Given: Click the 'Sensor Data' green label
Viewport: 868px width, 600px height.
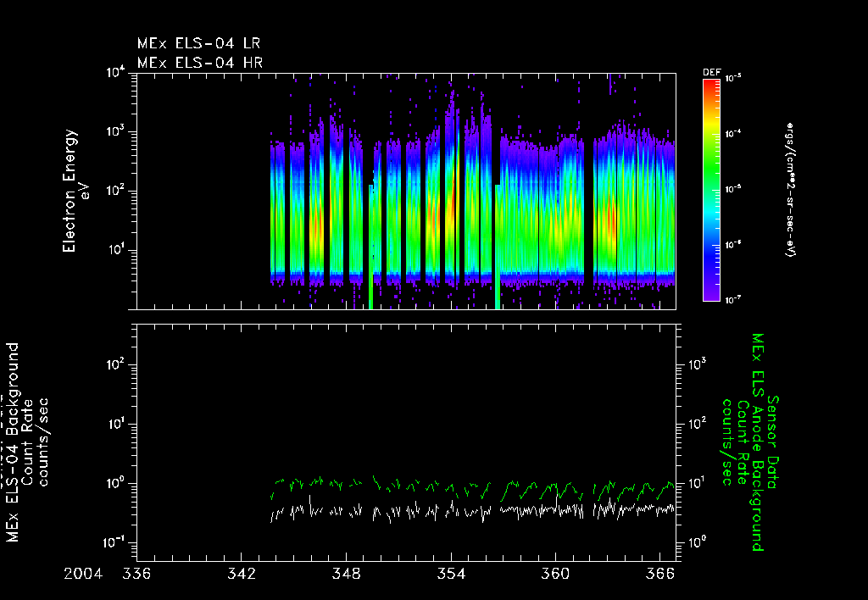Looking at the screenshot, I should (x=773, y=442).
